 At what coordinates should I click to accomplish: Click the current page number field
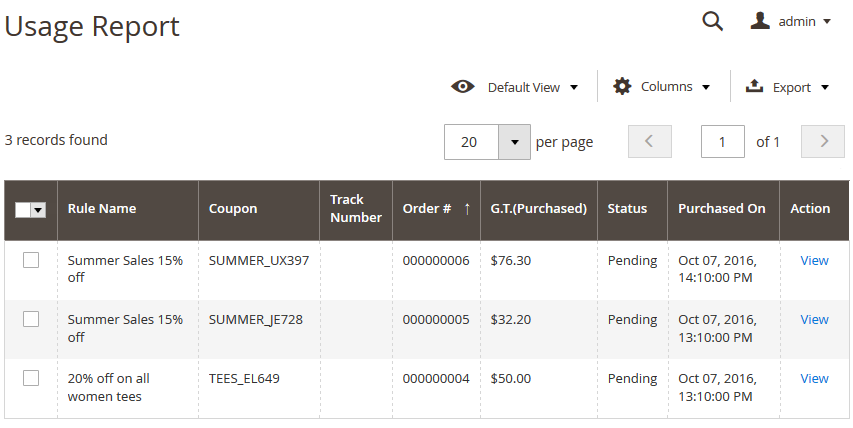click(723, 142)
